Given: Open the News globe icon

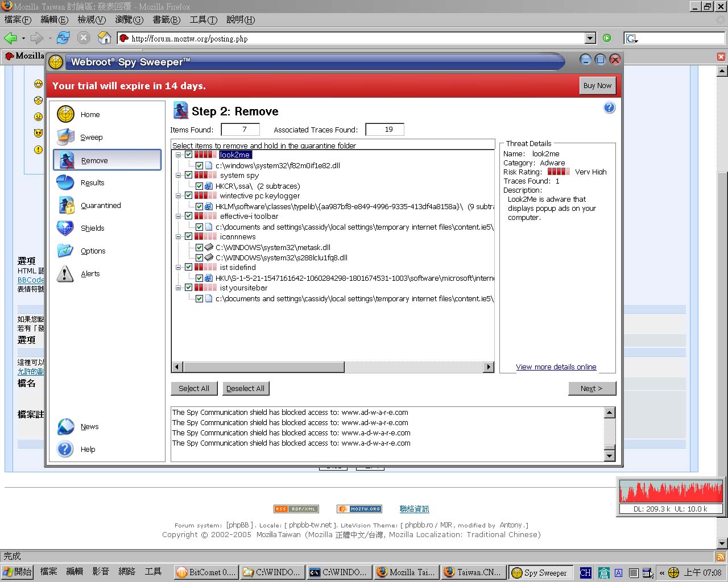Looking at the screenshot, I should (x=65, y=426).
